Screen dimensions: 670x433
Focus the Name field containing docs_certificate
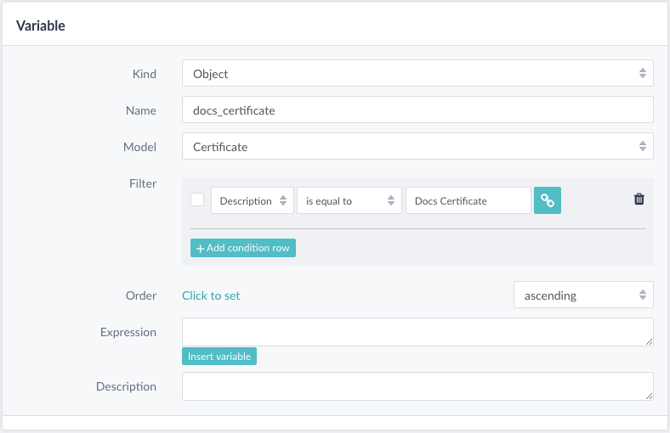pyautogui.click(x=417, y=110)
